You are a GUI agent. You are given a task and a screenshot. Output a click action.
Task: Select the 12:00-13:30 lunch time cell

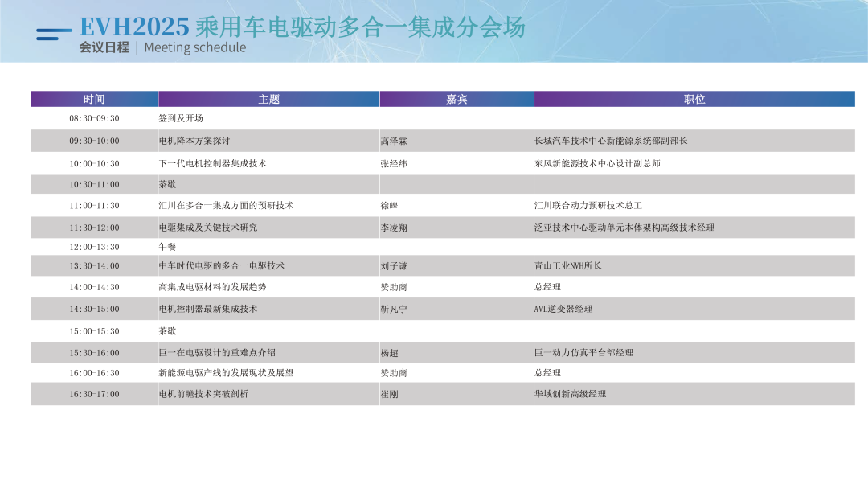94,247
